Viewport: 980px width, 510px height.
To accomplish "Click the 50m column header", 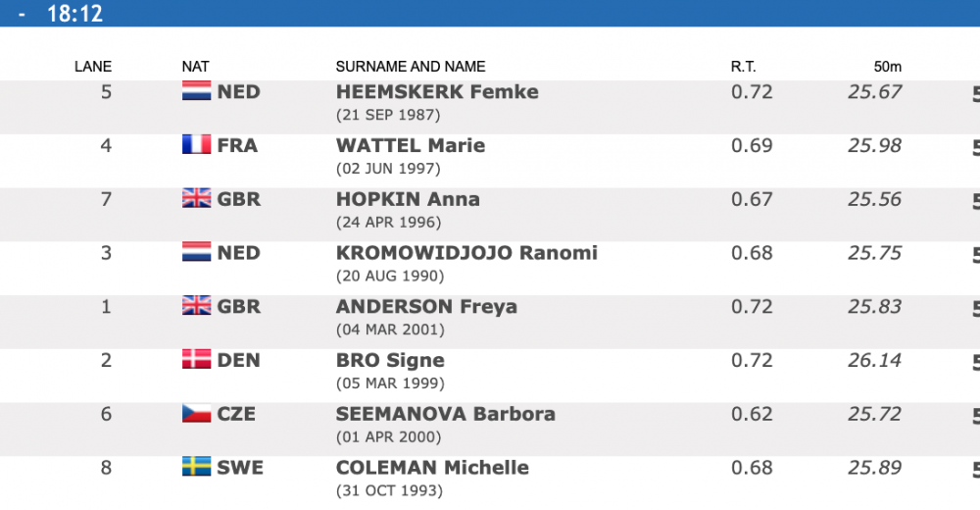I will pos(887,67).
